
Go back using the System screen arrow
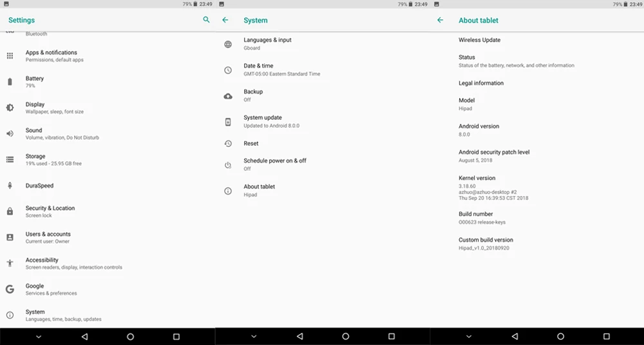tap(225, 20)
